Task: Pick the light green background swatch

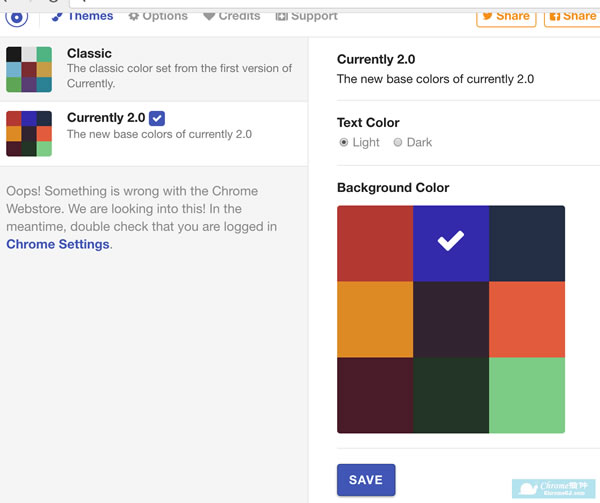Action: point(527,395)
